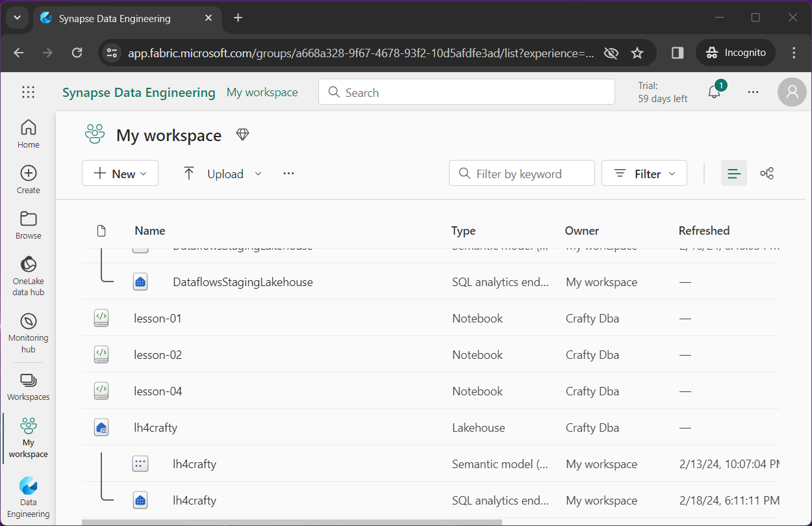
Task: Bookmark this page with star icon
Action: pyautogui.click(x=637, y=53)
